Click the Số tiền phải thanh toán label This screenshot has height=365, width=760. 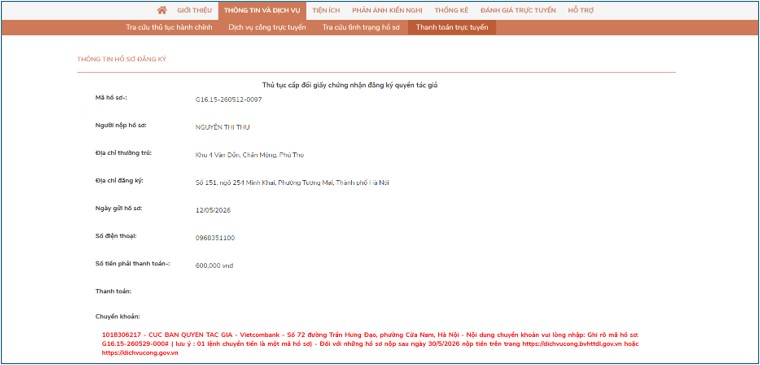coord(133,264)
